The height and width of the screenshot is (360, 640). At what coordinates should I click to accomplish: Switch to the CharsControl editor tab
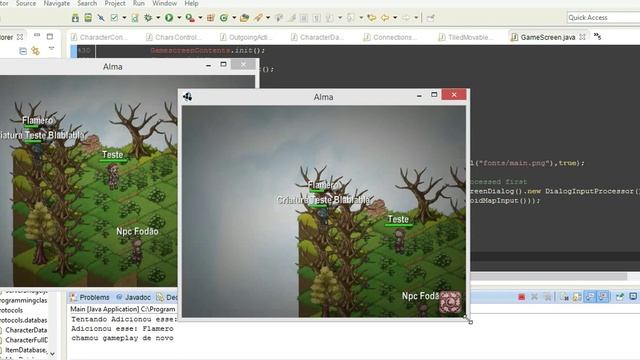175,37
